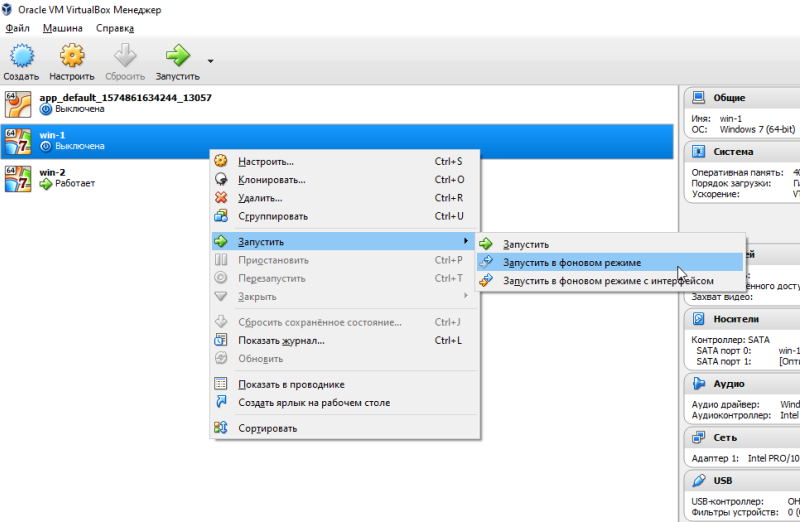Select Создать ярлык на рабочем столе

[345, 403]
